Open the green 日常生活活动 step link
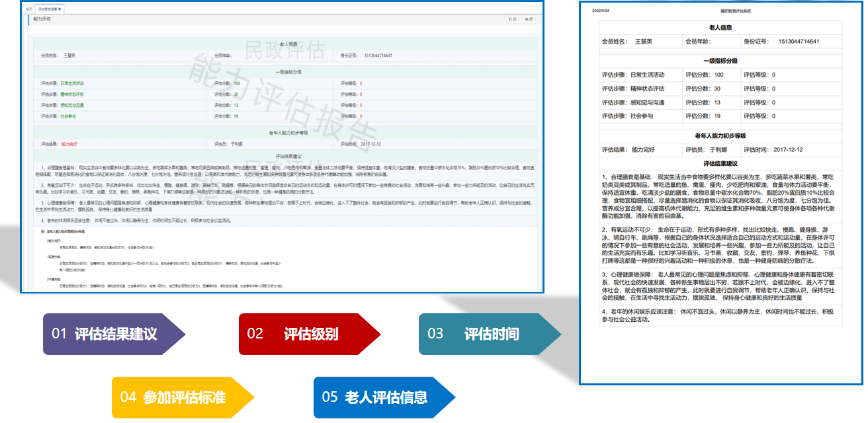 tap(72, 83)
